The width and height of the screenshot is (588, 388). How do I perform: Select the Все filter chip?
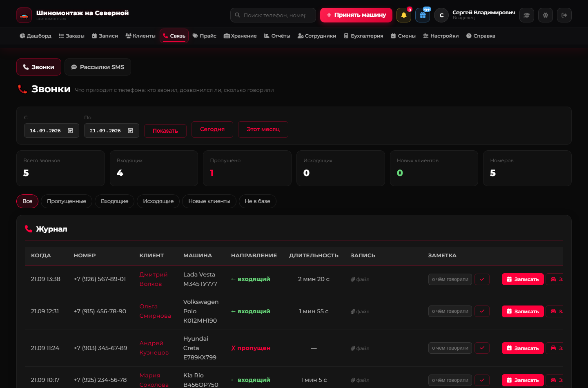(x=27, y=201)
